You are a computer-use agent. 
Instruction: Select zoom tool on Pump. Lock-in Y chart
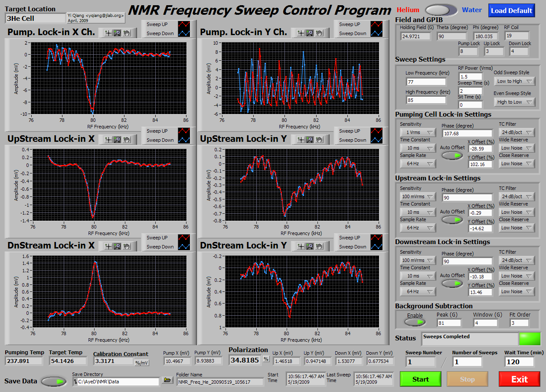click(310, 33)
